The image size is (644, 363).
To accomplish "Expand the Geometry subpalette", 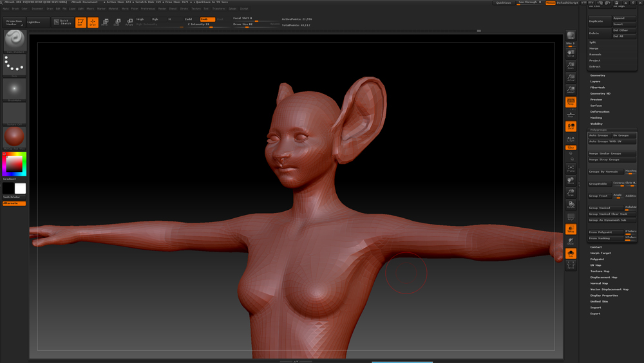I will (598, 75).
